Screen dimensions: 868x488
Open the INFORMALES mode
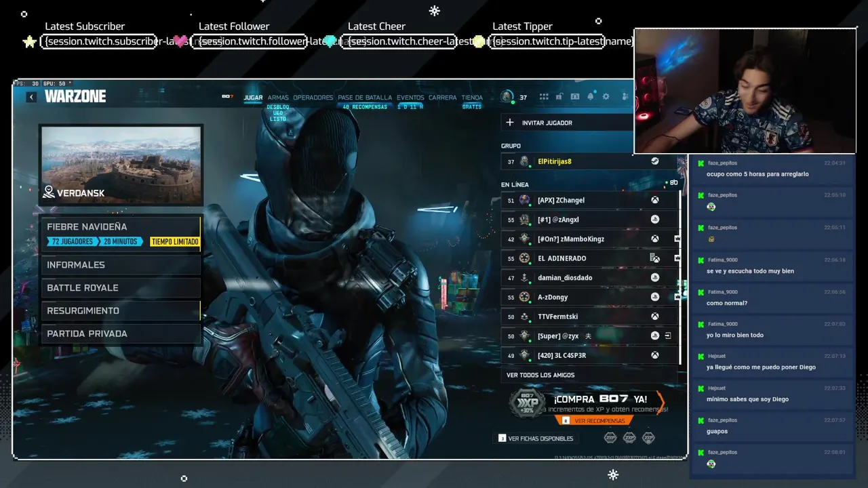[x=121, y=265]
